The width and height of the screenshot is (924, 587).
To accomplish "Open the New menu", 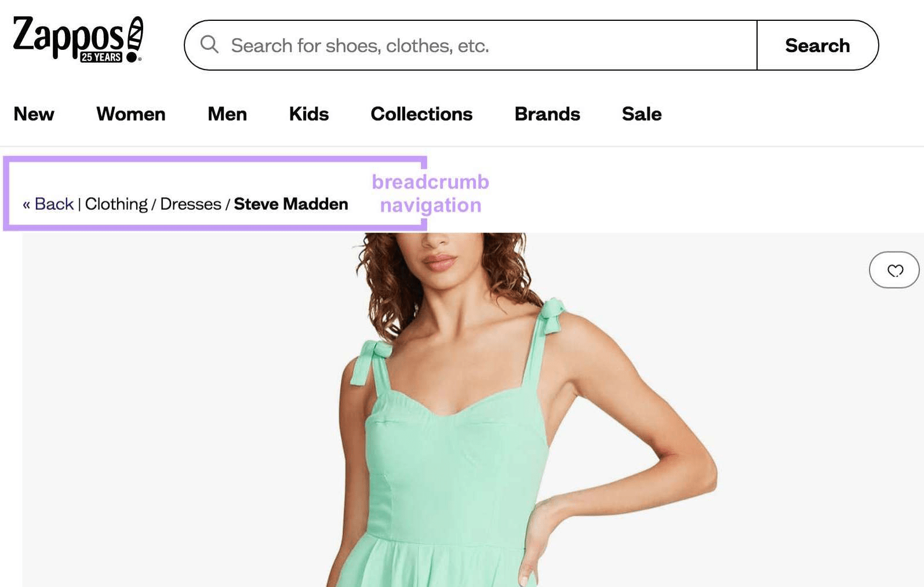I will [x=34, y=114].
